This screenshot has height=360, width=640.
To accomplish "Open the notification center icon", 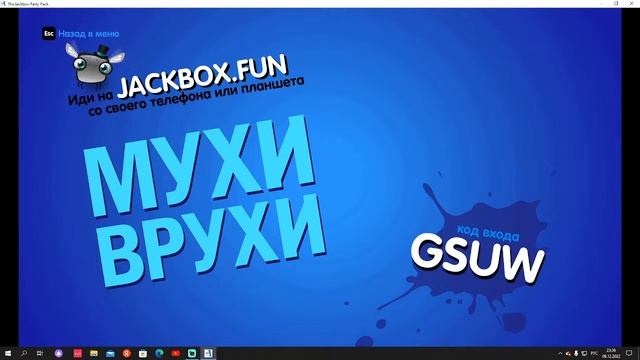I will [629, 353].
